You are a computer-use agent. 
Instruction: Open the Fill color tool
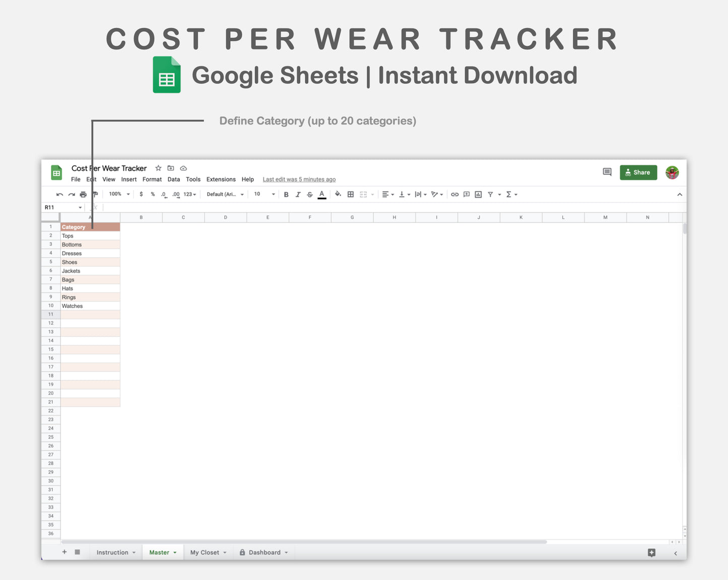(338, 194)
